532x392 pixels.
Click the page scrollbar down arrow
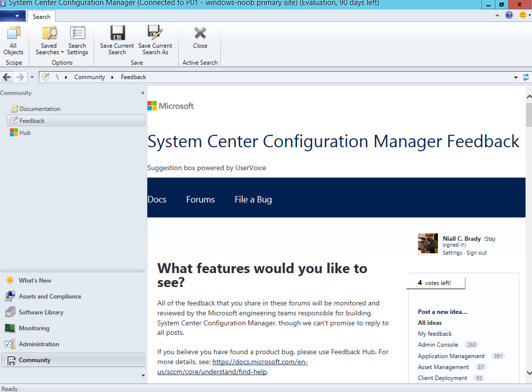(529, 373)
